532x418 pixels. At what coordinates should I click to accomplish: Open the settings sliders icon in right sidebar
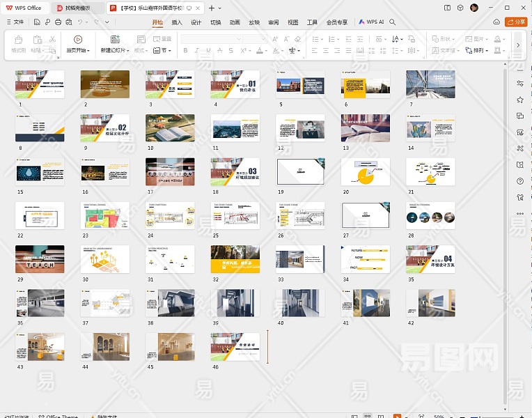(x=519, y=83)
